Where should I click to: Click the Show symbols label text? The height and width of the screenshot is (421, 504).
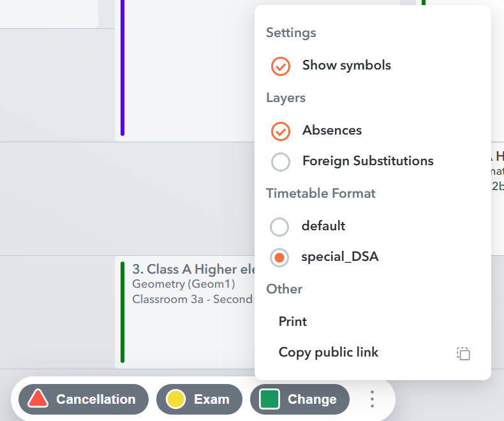coord(346,65)
